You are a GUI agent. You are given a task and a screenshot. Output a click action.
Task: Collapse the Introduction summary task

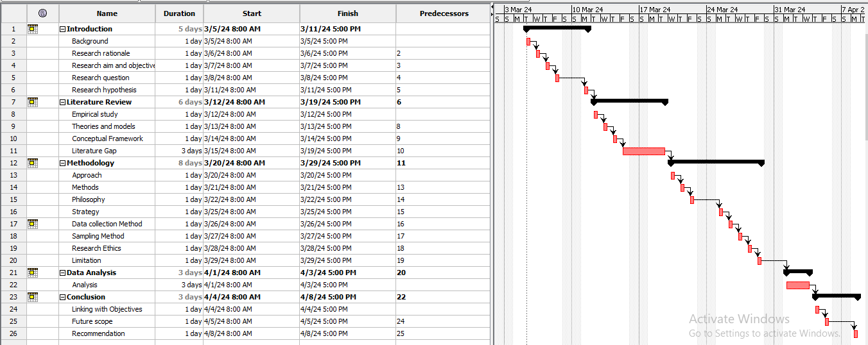click(63, 29)
